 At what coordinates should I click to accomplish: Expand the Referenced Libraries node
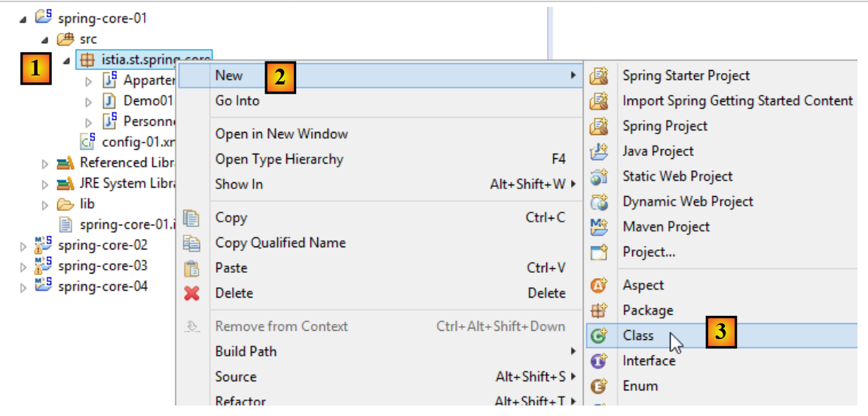coord(45,163)
